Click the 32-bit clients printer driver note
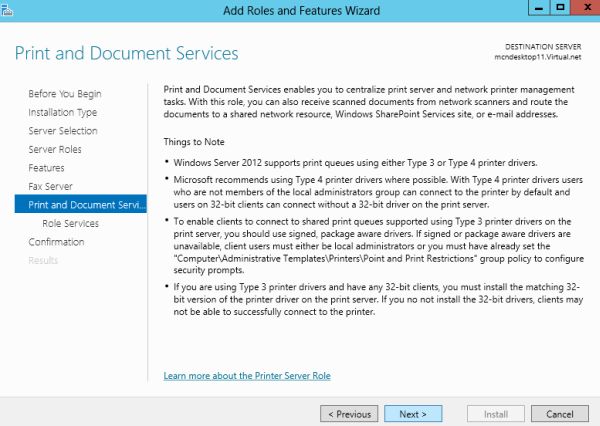The width and height of the screenshot is (600, 426). point(378,299)
